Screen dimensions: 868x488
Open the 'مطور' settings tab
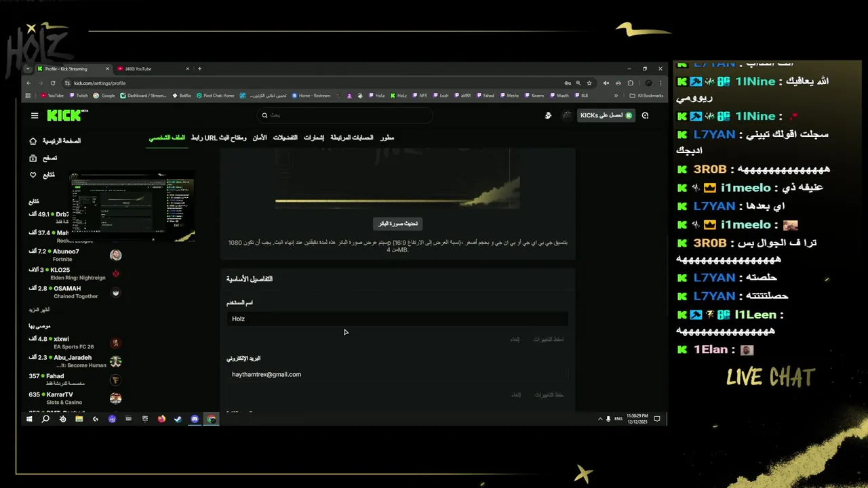click(387, 138)
